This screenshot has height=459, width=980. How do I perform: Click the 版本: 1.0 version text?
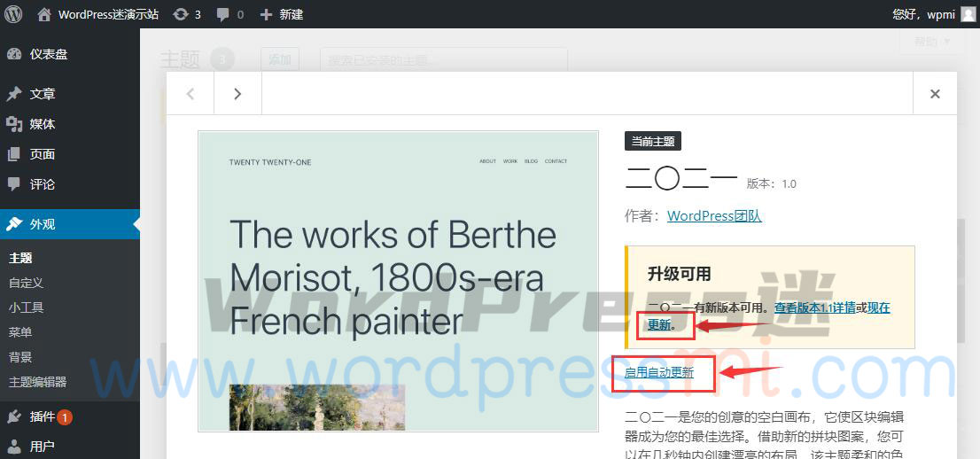click(771, 183)
